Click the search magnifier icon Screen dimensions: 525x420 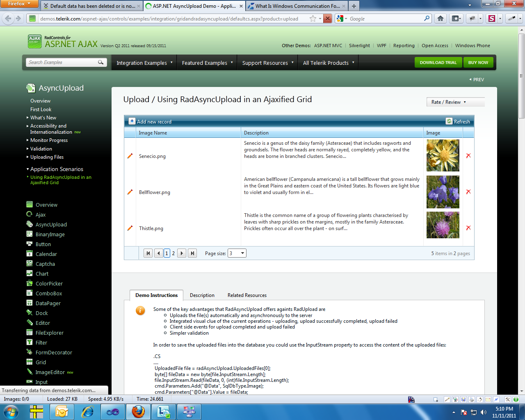click(100, 62)
